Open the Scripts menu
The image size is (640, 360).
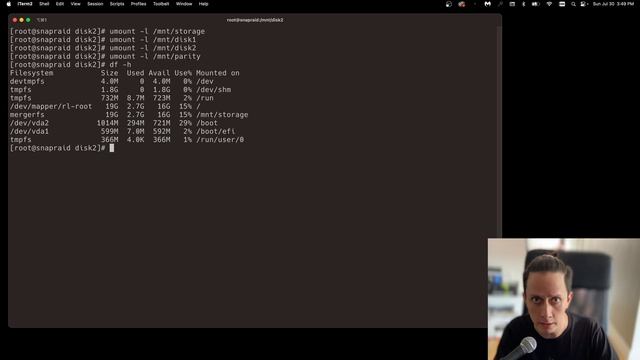(117, 4)
